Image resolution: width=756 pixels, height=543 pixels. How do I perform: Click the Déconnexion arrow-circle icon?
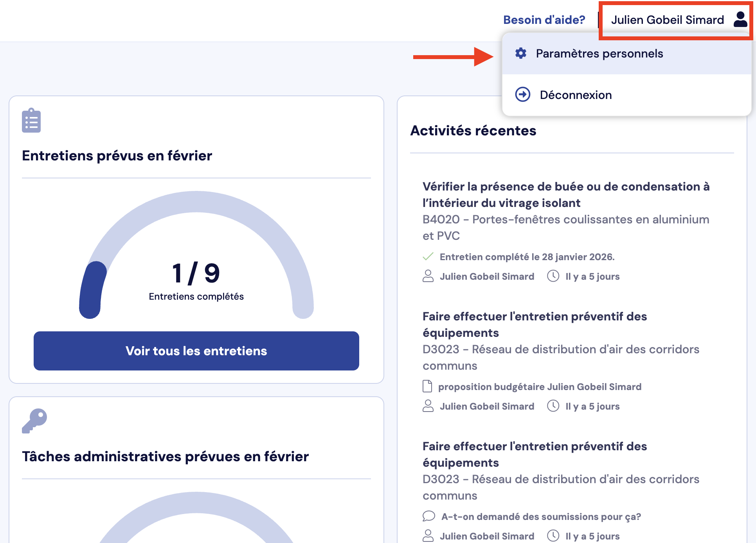pos(523,95)
